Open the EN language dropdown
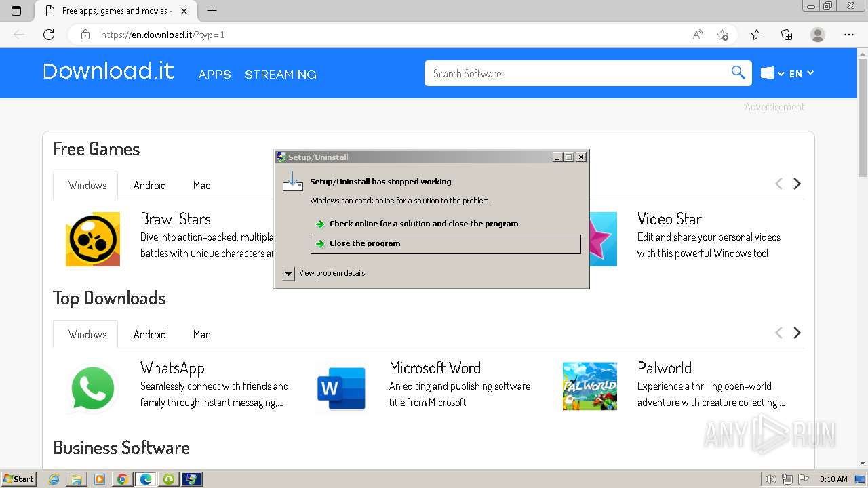Image resolution: width=868 pixels, height=488 pixels. pyautogui.click(x=802, y=73)
